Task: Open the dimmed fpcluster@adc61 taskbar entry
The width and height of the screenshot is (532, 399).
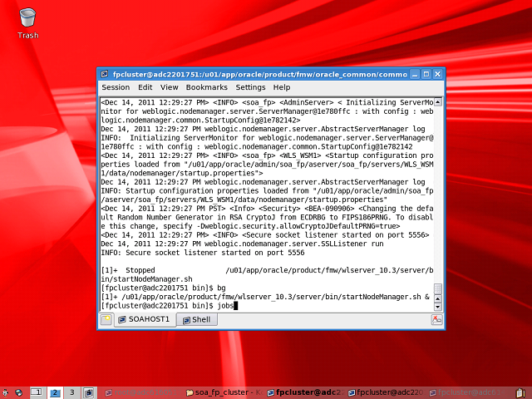Action: point(467,392)
